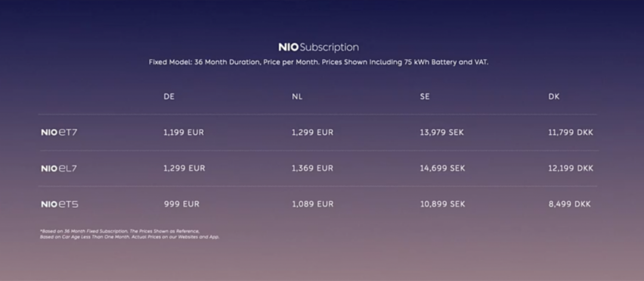The width and height of the screenshot is (644, 281).
Task: Click the EL7 Netherlands price 1,369 EUR
Action: click(312, 168)
